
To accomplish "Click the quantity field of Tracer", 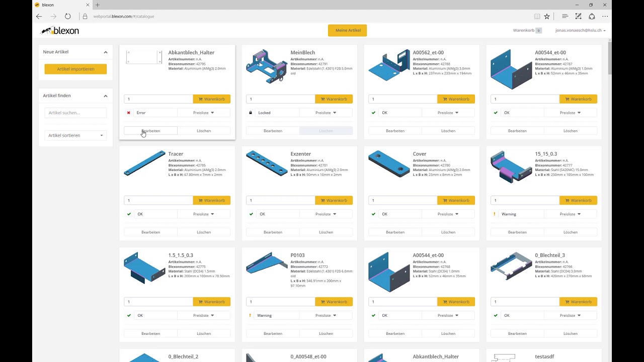I will (x=158, y=201).
